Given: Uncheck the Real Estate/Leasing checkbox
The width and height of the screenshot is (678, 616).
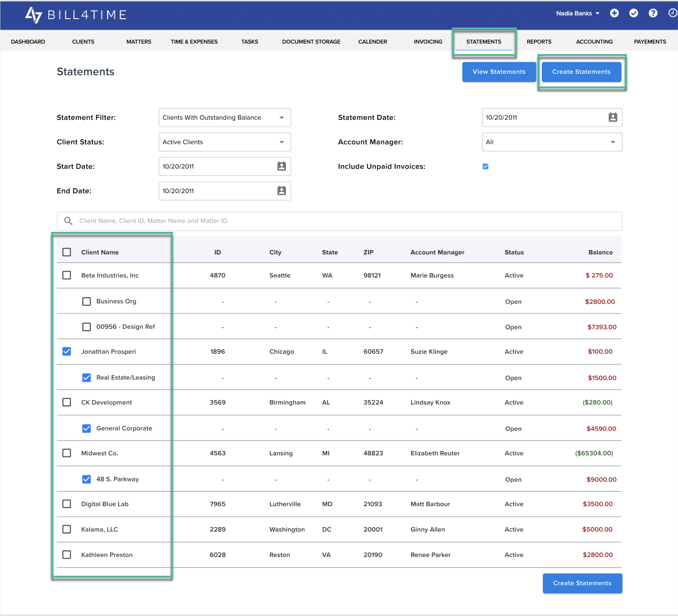Looking at the screenshot, I should pyautogui.click(x=86, y=378).
